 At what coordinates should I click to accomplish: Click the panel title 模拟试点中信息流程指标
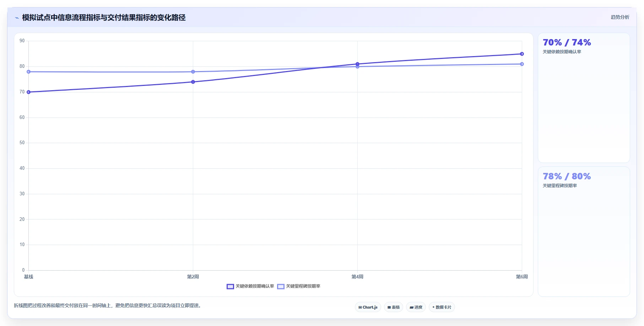click(104, 18)
